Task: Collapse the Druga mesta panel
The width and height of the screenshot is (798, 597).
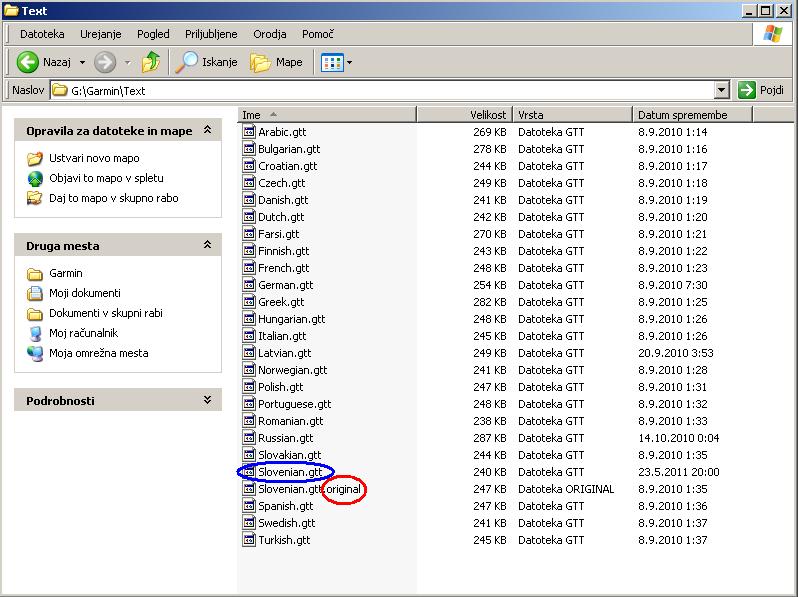Action: coord(208,245)
